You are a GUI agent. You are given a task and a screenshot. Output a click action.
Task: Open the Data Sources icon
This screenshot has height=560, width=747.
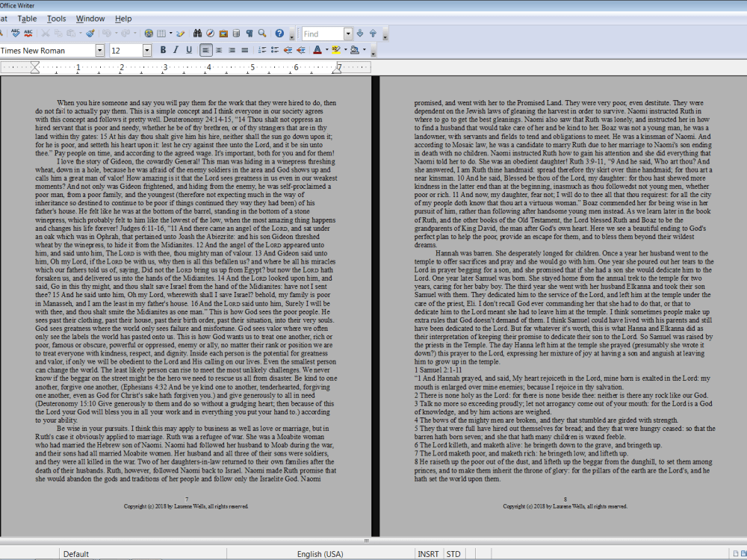click(x=236, y=34)
